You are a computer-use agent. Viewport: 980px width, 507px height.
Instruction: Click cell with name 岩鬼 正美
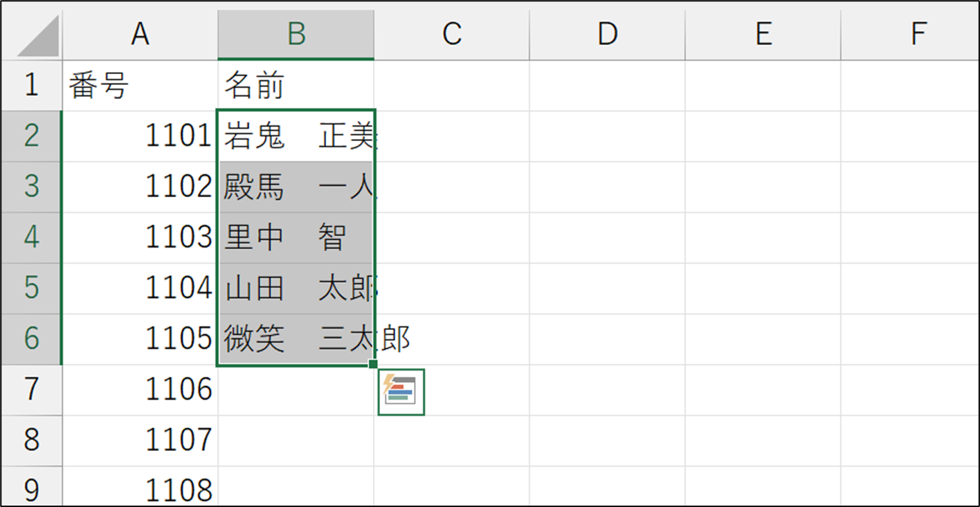click(x=296, y=136)
